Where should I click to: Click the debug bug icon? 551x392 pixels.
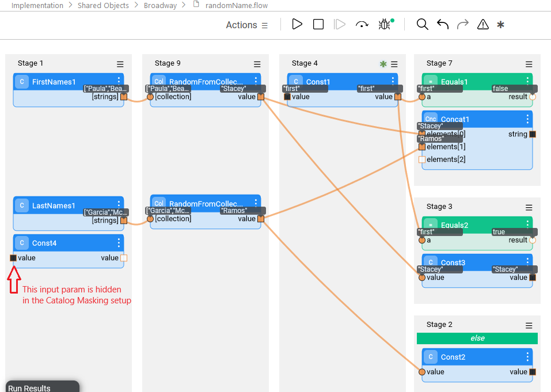[x=384, y=24]
